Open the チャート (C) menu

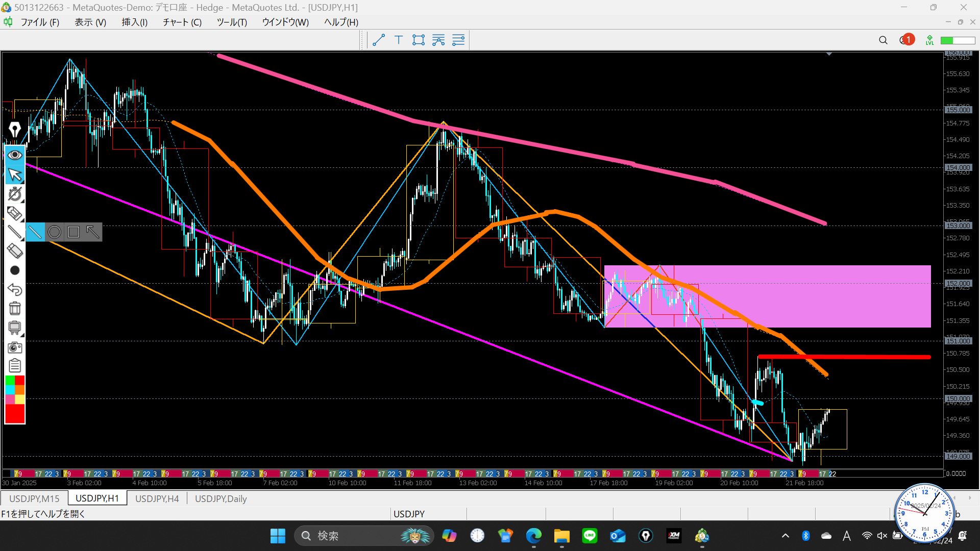(x=182, y=22)
